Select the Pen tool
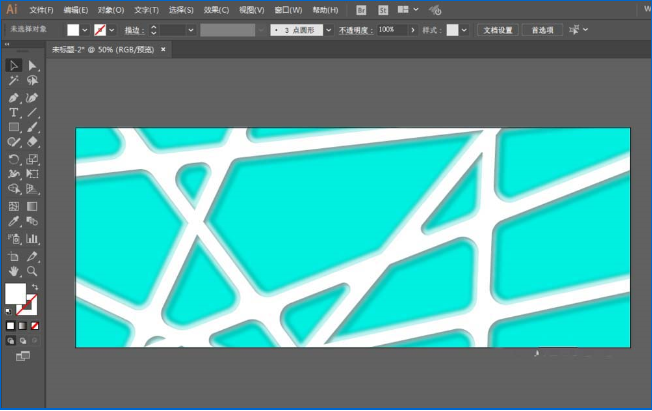The height and width of the screenshot is (411, 652). click(x=14, y=98)
